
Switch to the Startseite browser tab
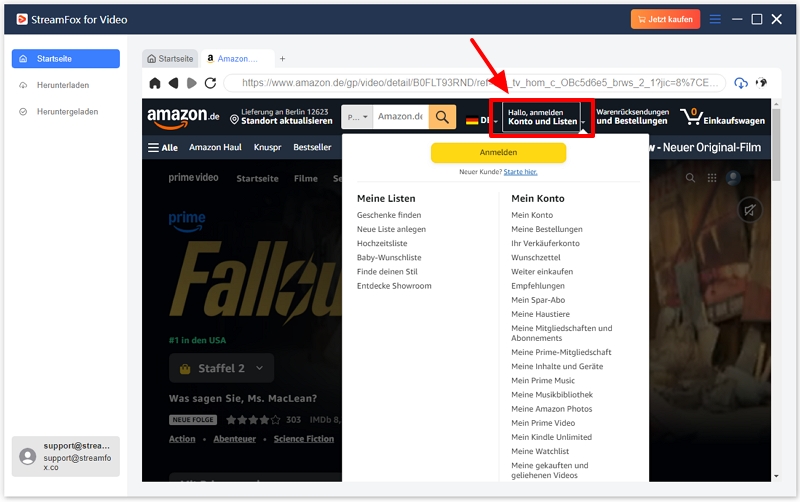coord(170,59)
